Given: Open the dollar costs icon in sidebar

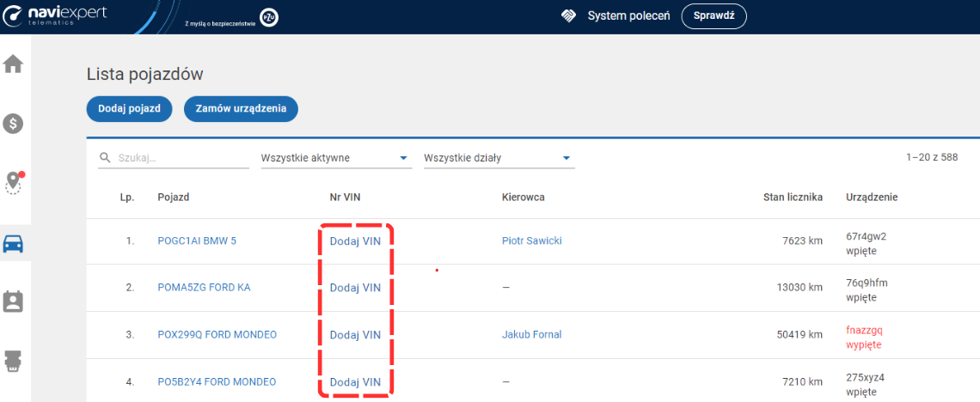Looking at the screenshot, I should (13, 124).
